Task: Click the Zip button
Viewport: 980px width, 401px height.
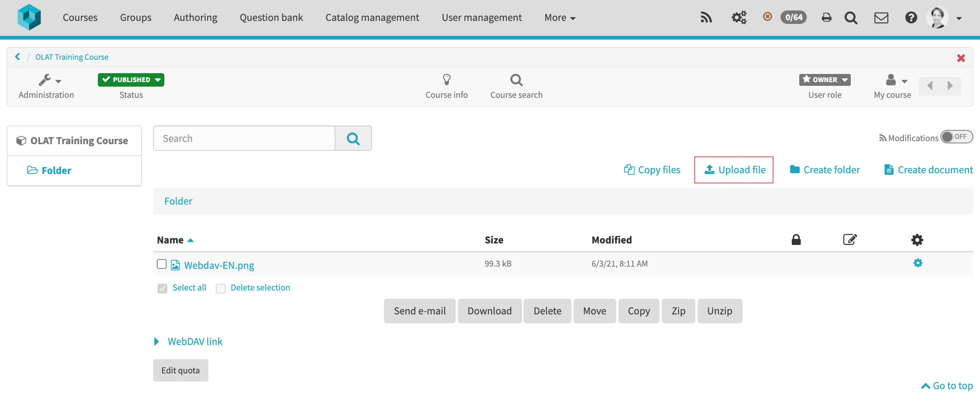Action: click(678, 311)
